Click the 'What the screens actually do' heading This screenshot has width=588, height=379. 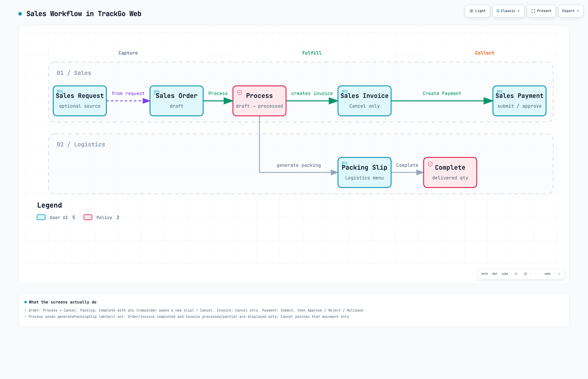point(63,302)
